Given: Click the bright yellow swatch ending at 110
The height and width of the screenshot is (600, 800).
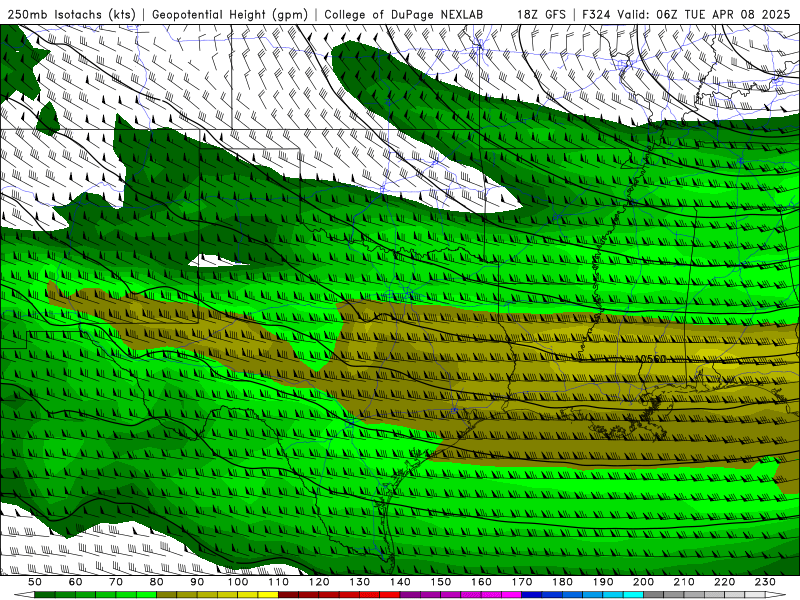Looking at the screenshot, I should point(268,595).
